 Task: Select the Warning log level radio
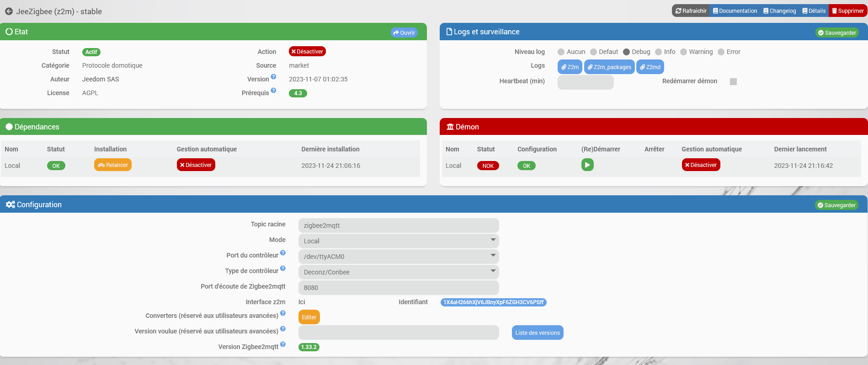coord(683,52)
